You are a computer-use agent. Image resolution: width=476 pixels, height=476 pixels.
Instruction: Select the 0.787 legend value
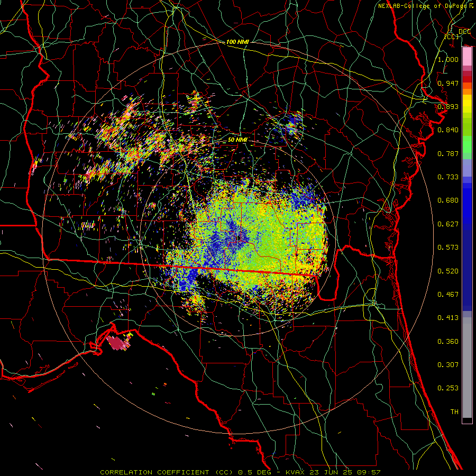(x=448, y=153)
